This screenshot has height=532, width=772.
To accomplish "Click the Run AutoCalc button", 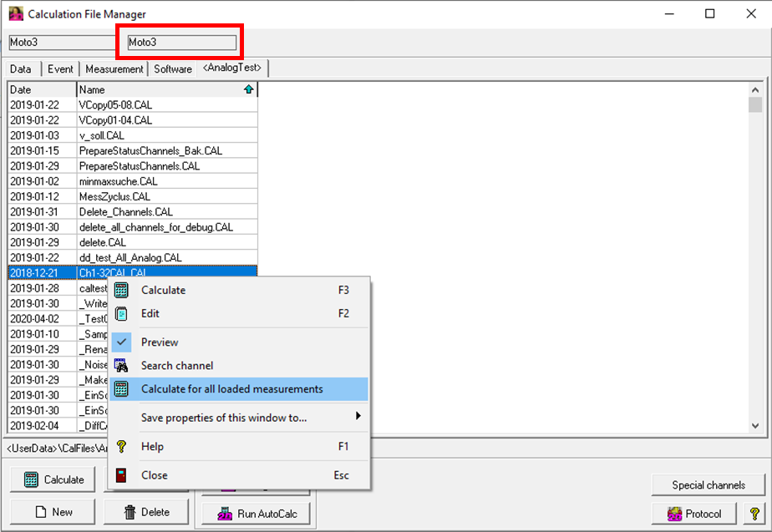I will 256,514.
